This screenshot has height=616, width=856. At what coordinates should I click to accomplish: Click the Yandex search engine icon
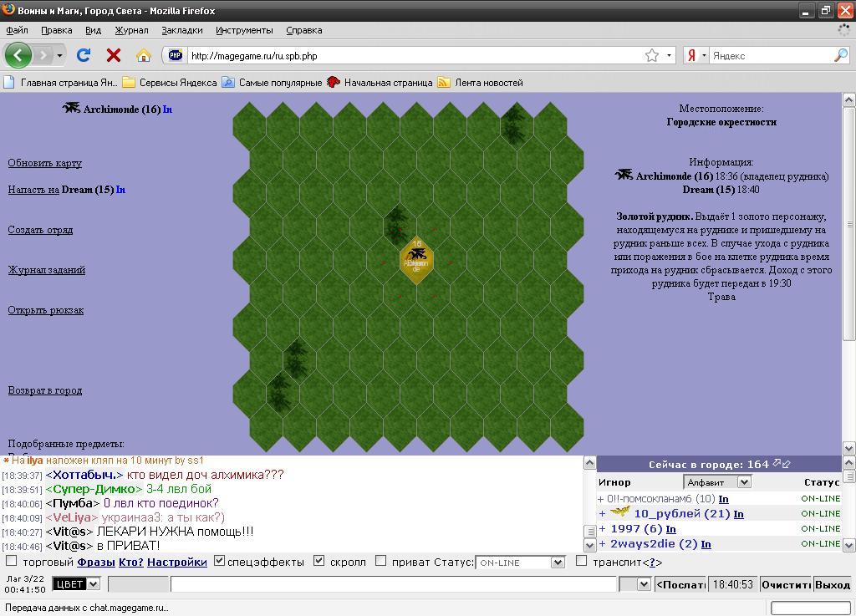pos(691,55)
